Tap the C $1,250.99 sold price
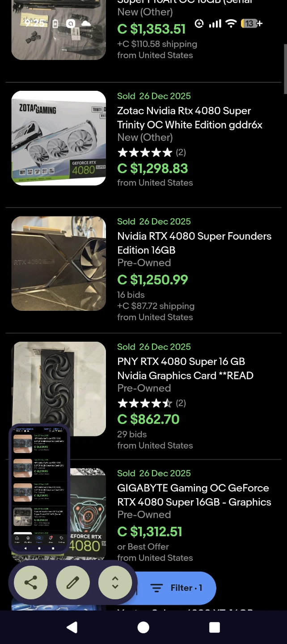The width and height of the screenshot is (287, 644). pos(152,280)
